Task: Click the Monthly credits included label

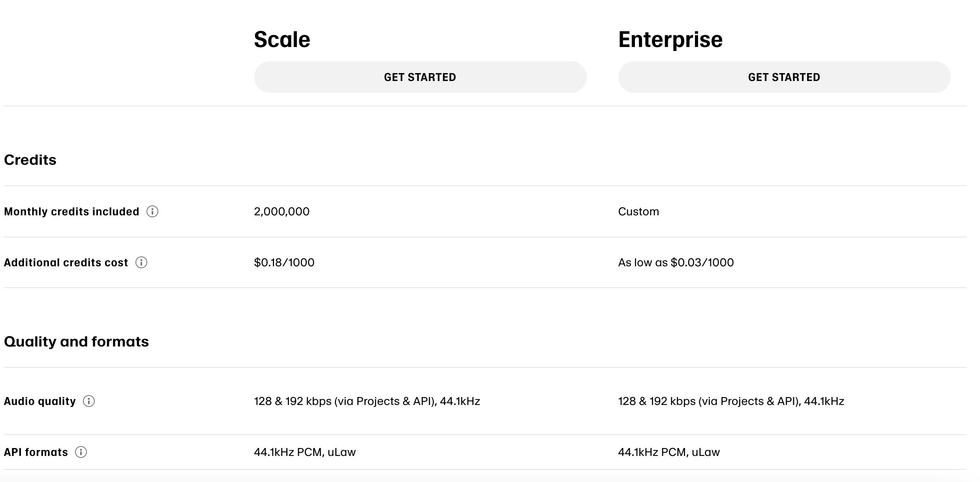Action: coord(71,212)
